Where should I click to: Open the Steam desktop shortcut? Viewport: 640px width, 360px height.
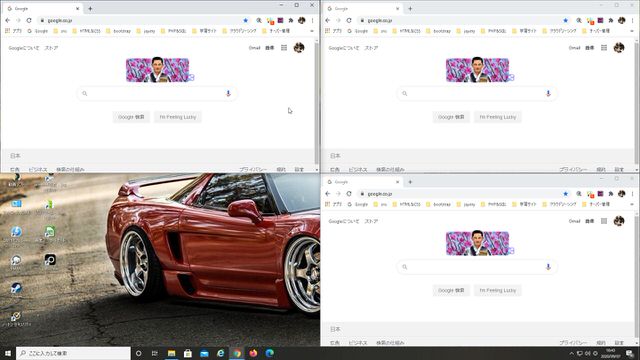16,288
